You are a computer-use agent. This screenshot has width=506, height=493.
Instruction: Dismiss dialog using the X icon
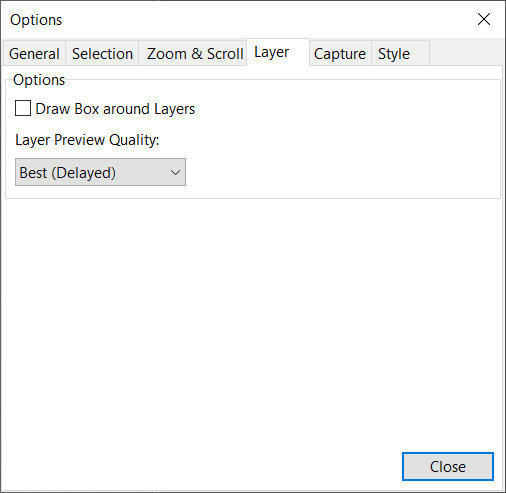click(x=484, y=19)
